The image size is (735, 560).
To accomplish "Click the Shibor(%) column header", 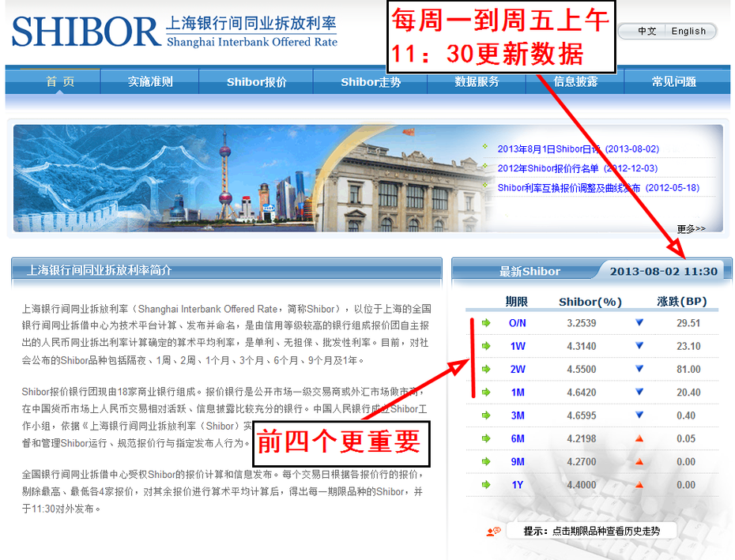I will coord(590,302).
